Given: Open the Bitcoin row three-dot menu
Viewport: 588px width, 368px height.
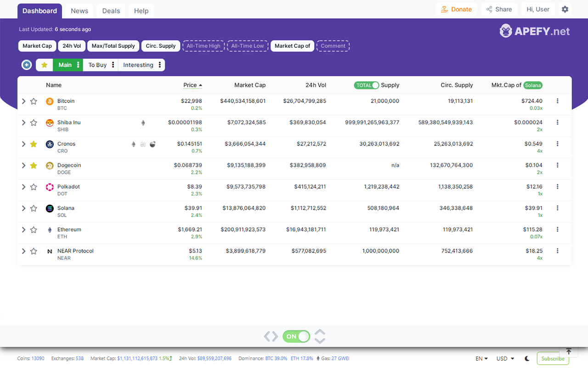Looking at the screenshot, I should click(558, 101).
